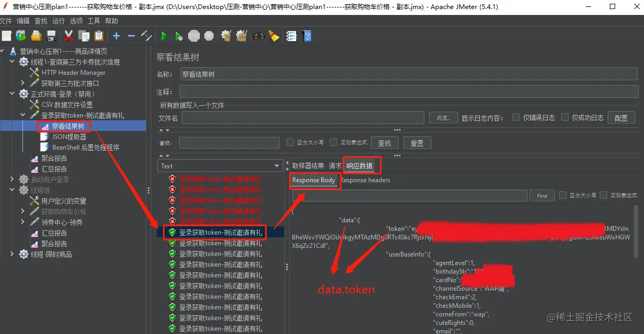Enable the 仅错误日志 checkbox
This screenshot has height=334, width=644.
coord(516,118)
